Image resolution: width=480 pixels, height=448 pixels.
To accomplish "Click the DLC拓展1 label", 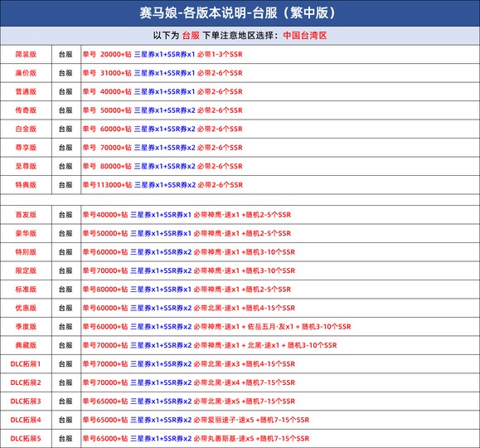I will click(26, 364).
